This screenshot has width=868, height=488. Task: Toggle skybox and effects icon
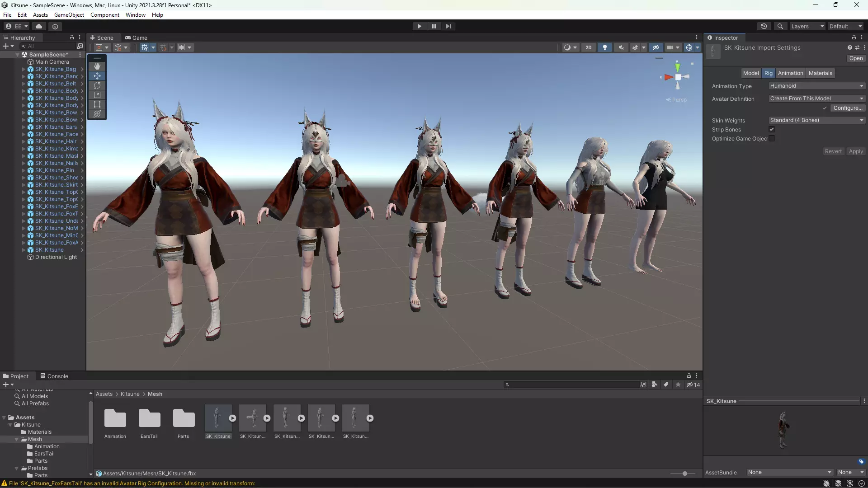(x=635, y=47)
